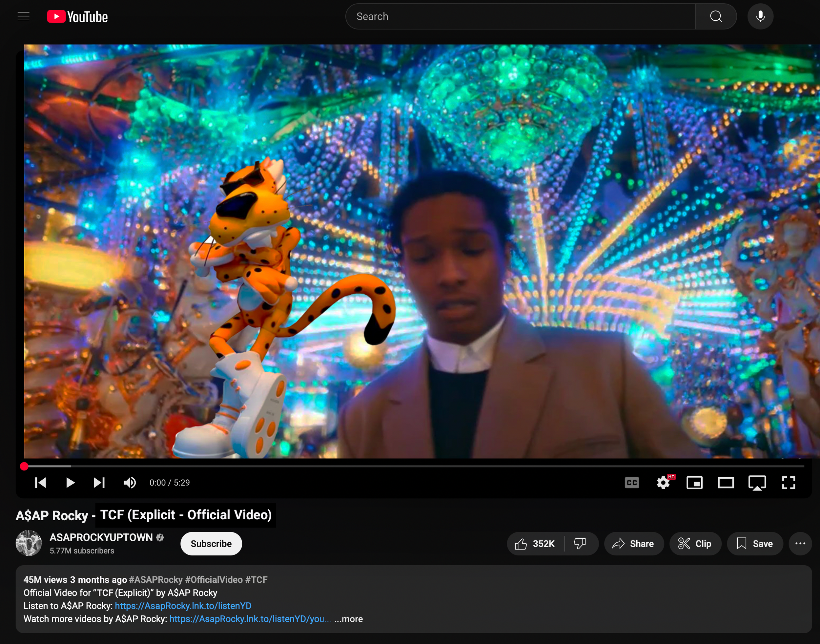The width and height of the screenshot is (820, 644).
Task: Play the video
Action: [x=70, y=483]
